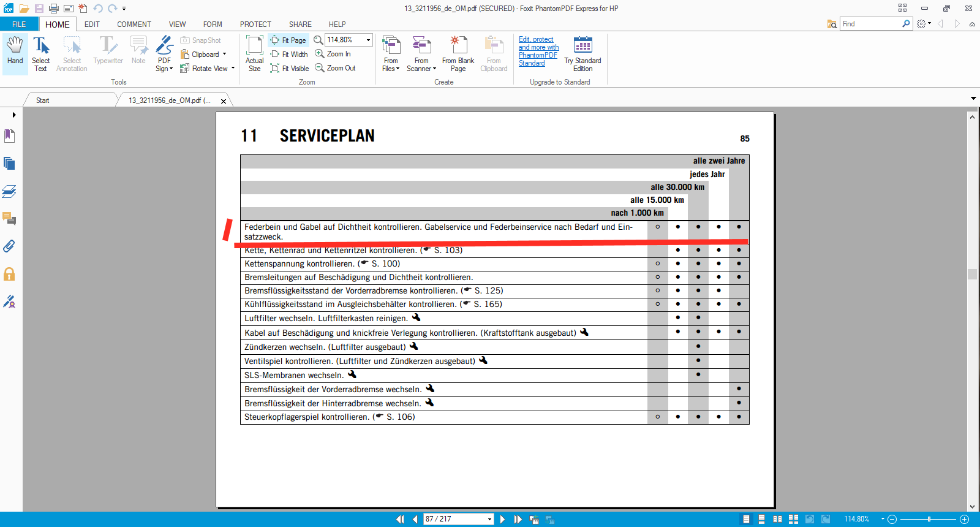Click the Print icon in quick access toolbar
Image resolution: width=980 pixels, height=527 pixels.
coord(54,9)
